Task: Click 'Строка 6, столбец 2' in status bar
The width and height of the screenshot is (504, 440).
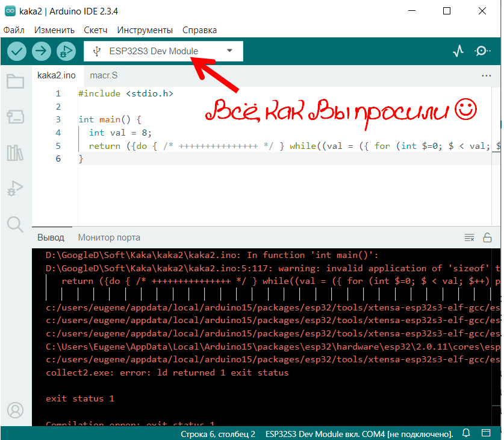Action: click(x=218, y=434)
